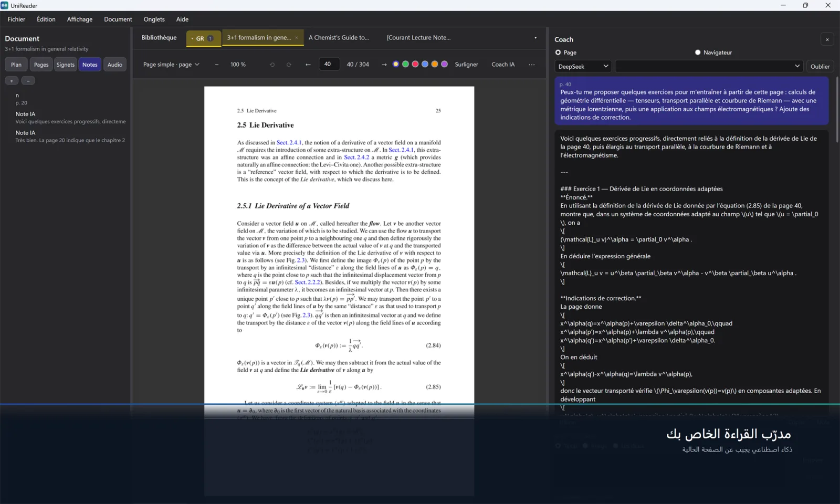The image size is (840, 504).
Task: Remove the note with the minus button
Action: point(28,80)
